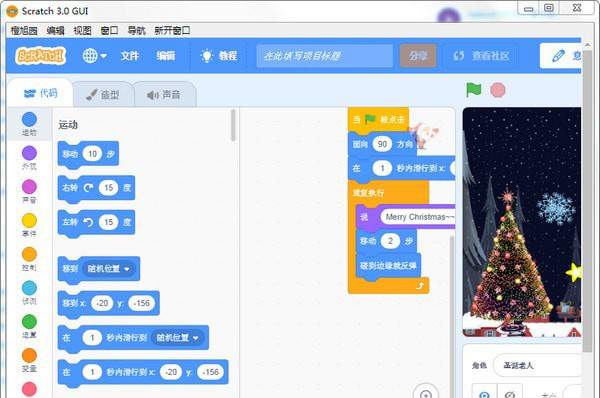Click the Santa sprite thumbnail in workspace corner

tap(423, 135)
